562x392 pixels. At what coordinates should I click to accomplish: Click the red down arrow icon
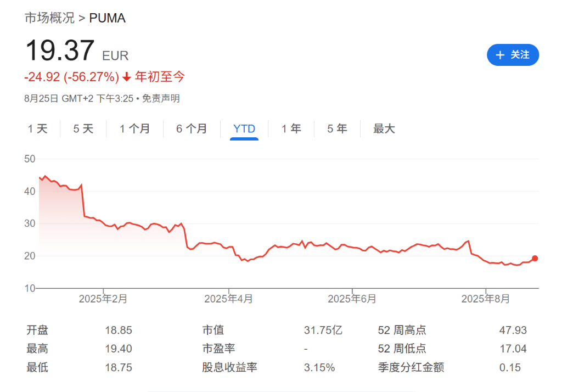click(x=127, y=77)
